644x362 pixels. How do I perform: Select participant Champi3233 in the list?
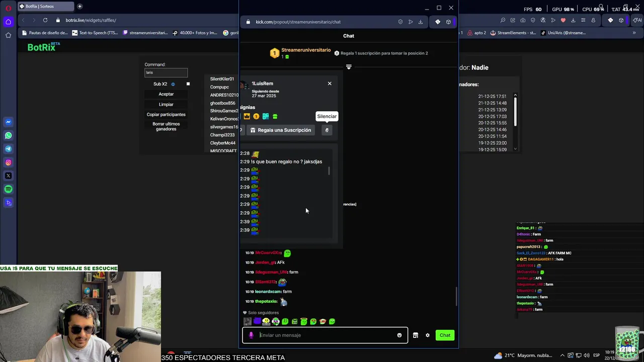click(x=222, y=135)
